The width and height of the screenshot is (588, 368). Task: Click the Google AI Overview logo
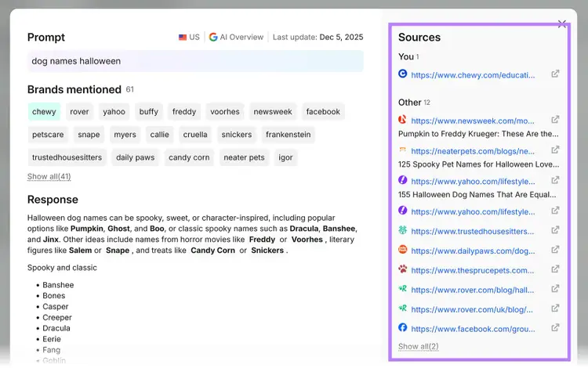pos(213,37)
